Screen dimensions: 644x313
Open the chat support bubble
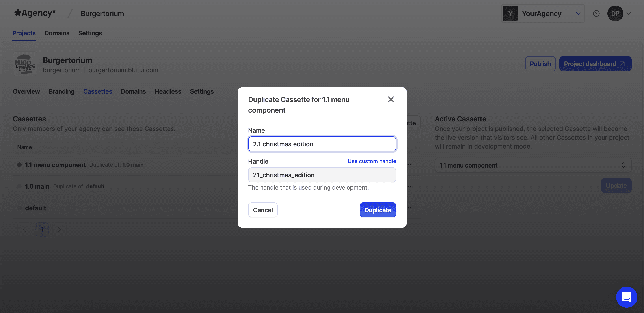(627, 297)
